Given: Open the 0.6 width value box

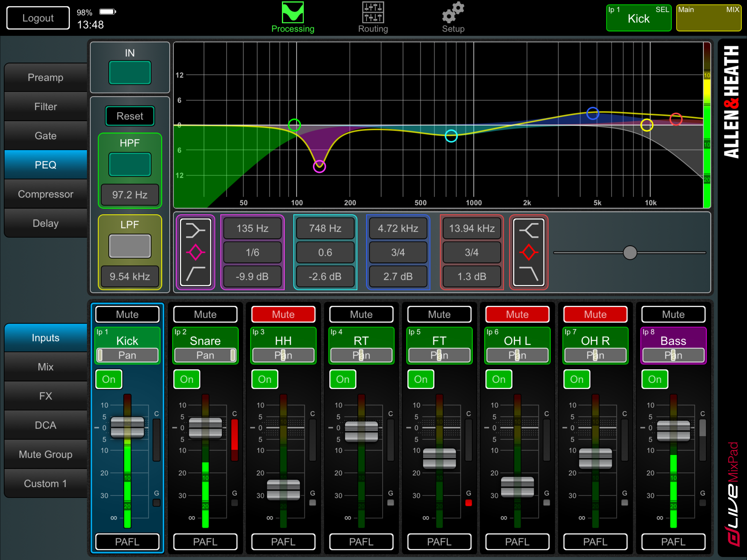Looking at the screenshot, I should click(x=325, y=252).
